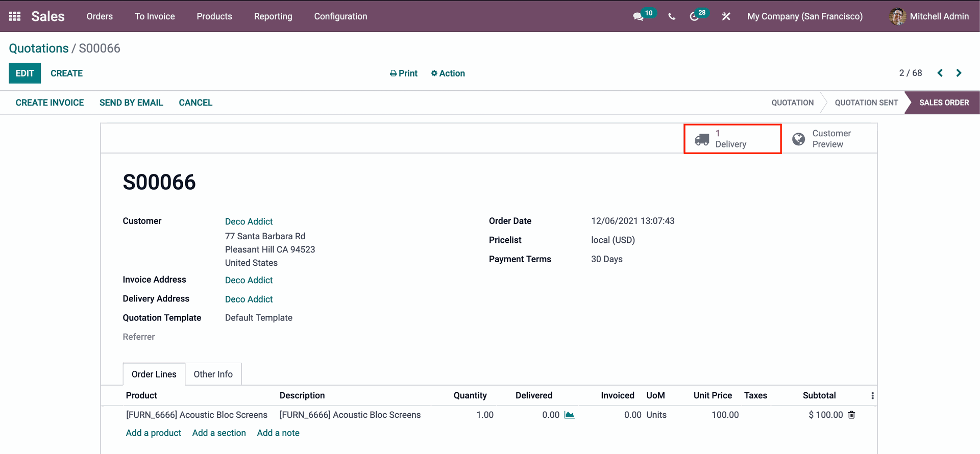Click the delivered forecast chart icon
The image size is (980, 454).
(569, 415)
